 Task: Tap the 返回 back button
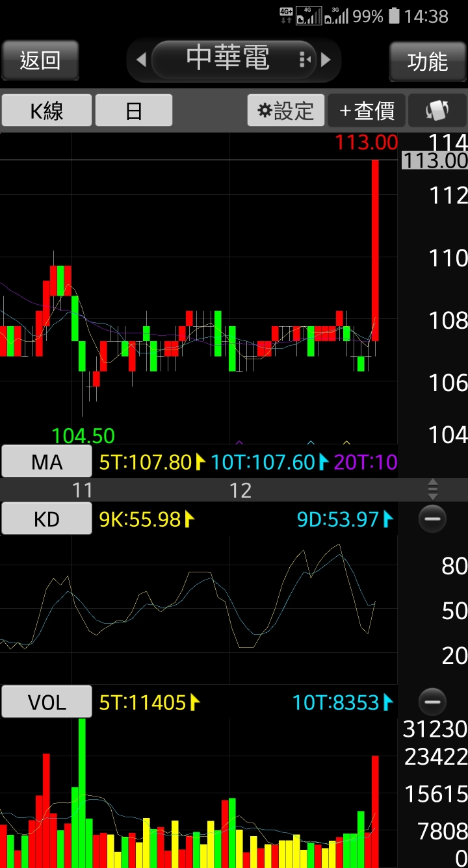[40, 61]
